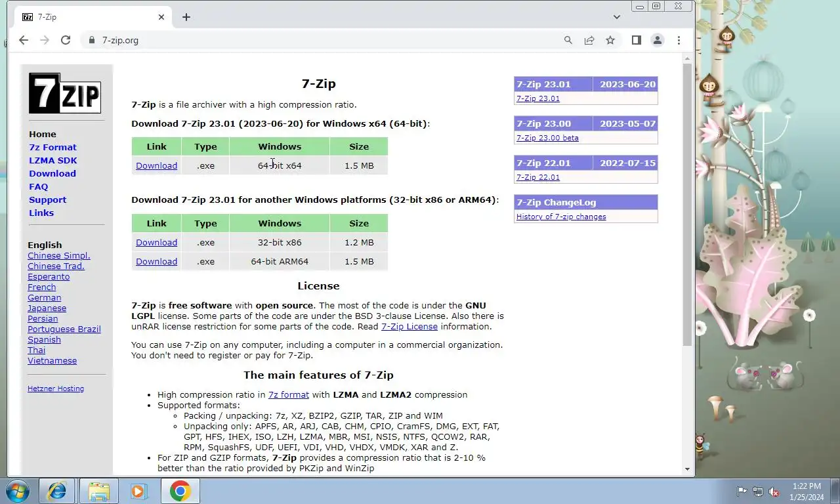Download the 64-bit x64 installer

tap(156, 165)
